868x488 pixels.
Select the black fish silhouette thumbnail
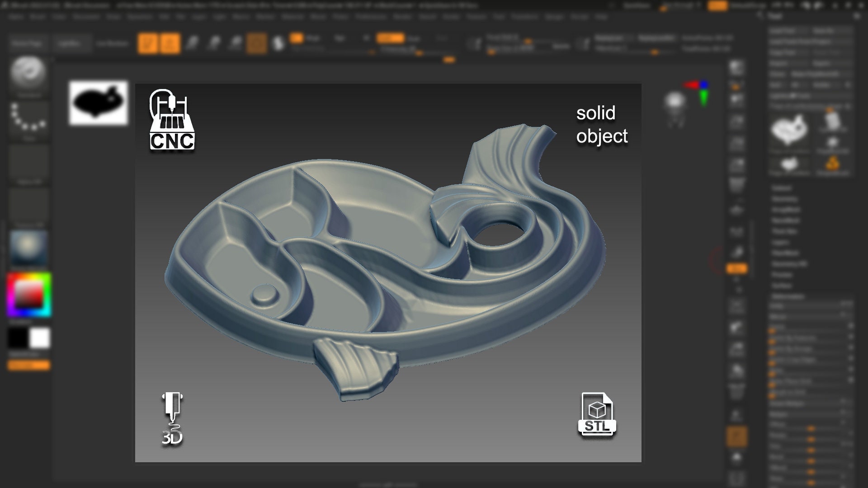coord(99,103)
